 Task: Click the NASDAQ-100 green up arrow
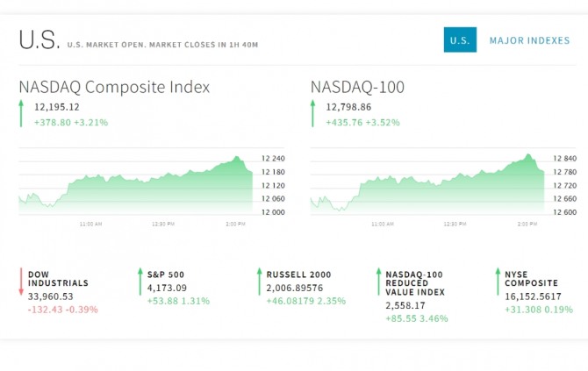[x=312, y=114]
